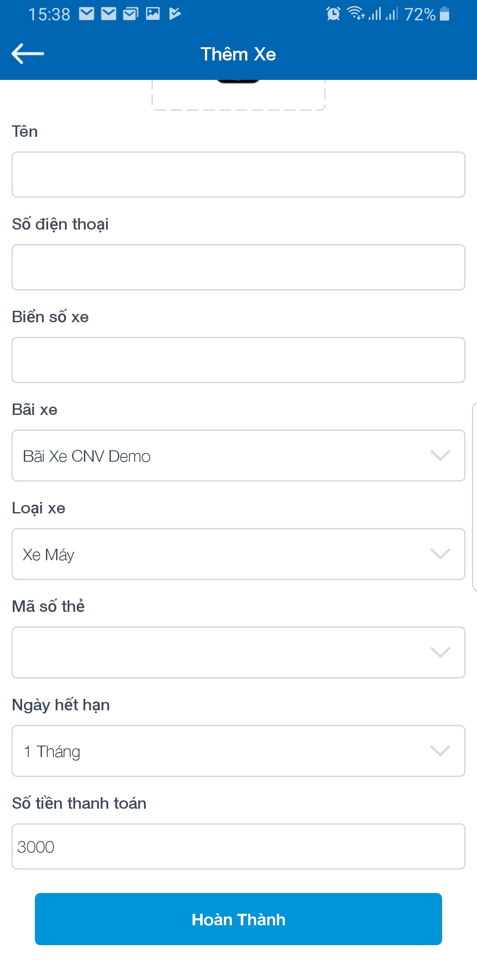Expand the Ngày hết hạn dropdown
This screenshot has width=477, height=980.
tap(238, 751)
